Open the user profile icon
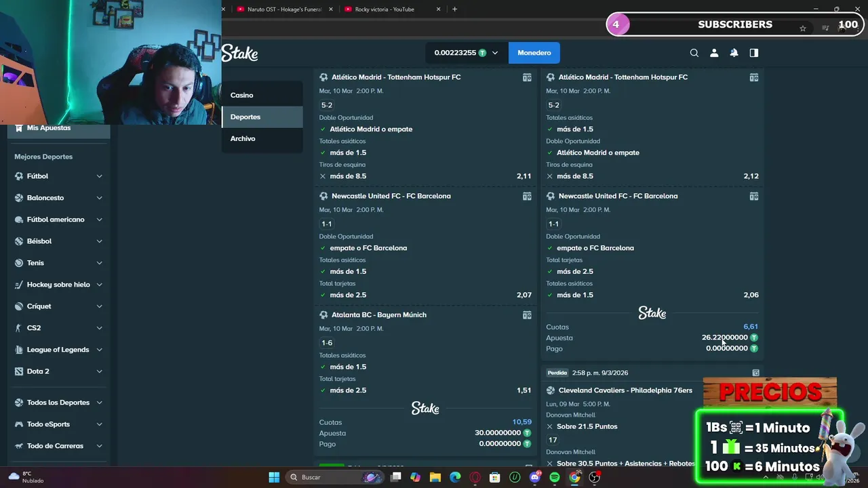This screenshot has width=868, height=488. tap(714, 53)
